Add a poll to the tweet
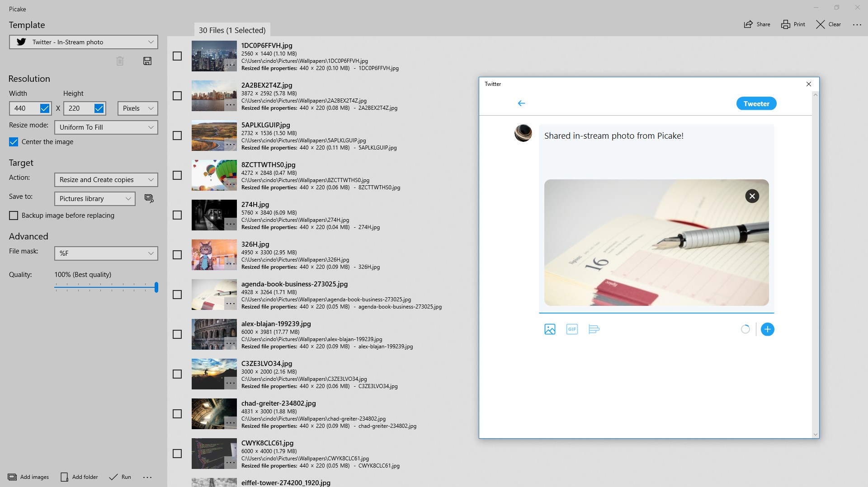This screenshot has width=868, height=487. tap(594, 329)
